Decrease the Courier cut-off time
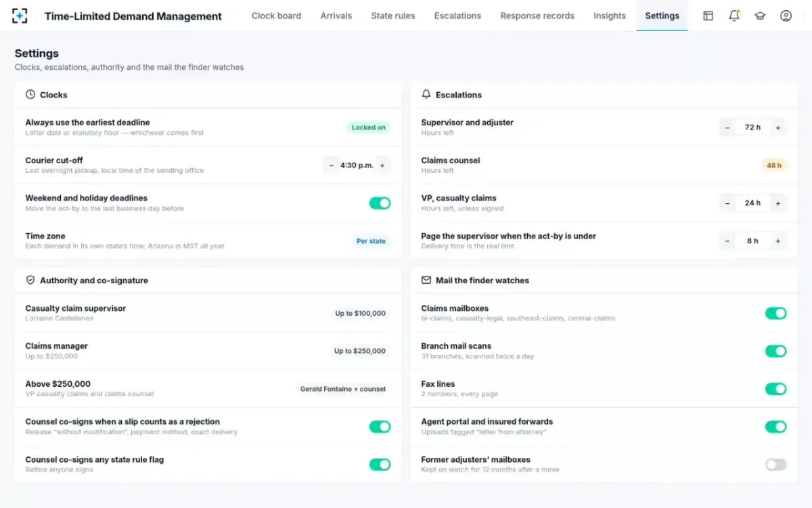Viewport: 812px width, 508px height. tap(332, 165)
